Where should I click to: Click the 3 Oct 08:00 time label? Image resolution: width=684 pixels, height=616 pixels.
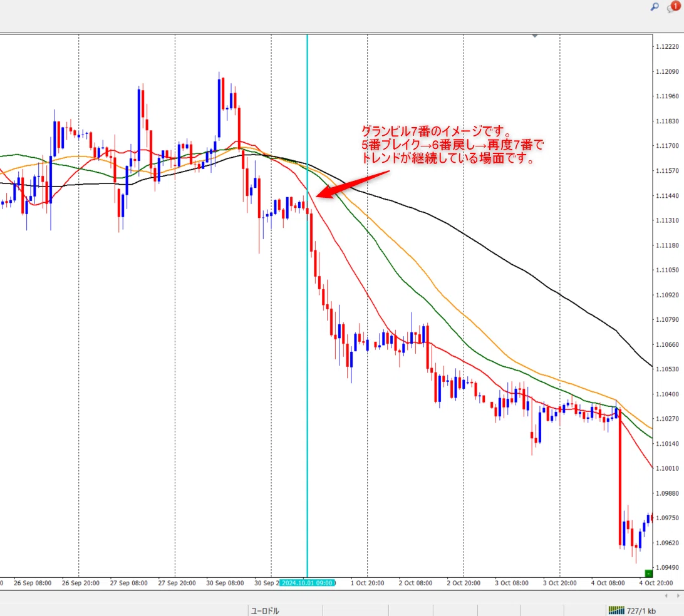[x=511, y=583]
